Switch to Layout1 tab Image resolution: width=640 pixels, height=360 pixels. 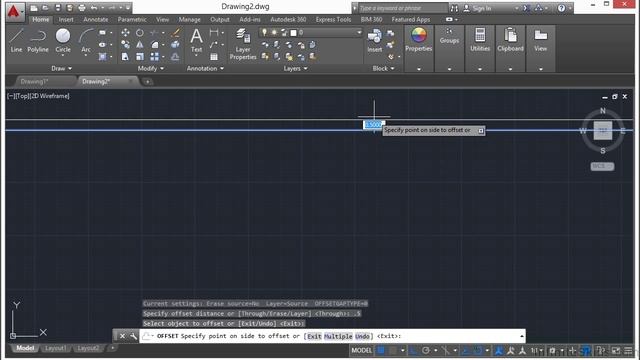(x=55, y=348)
